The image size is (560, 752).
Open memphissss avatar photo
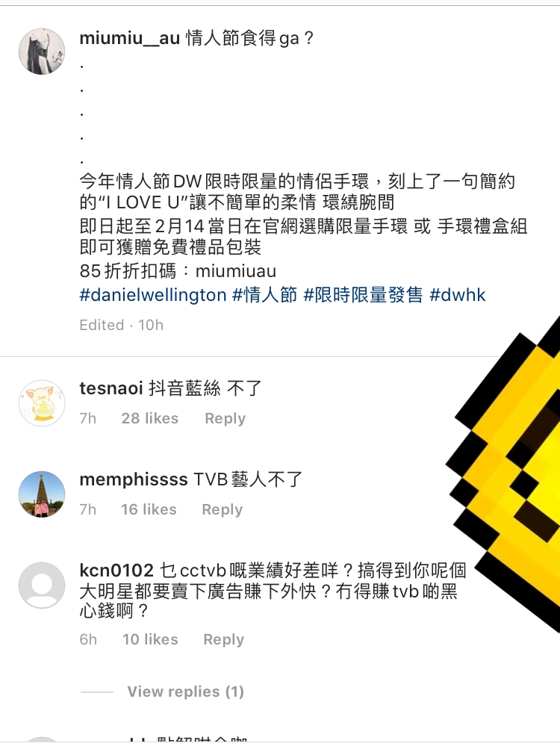click(42, 494)
